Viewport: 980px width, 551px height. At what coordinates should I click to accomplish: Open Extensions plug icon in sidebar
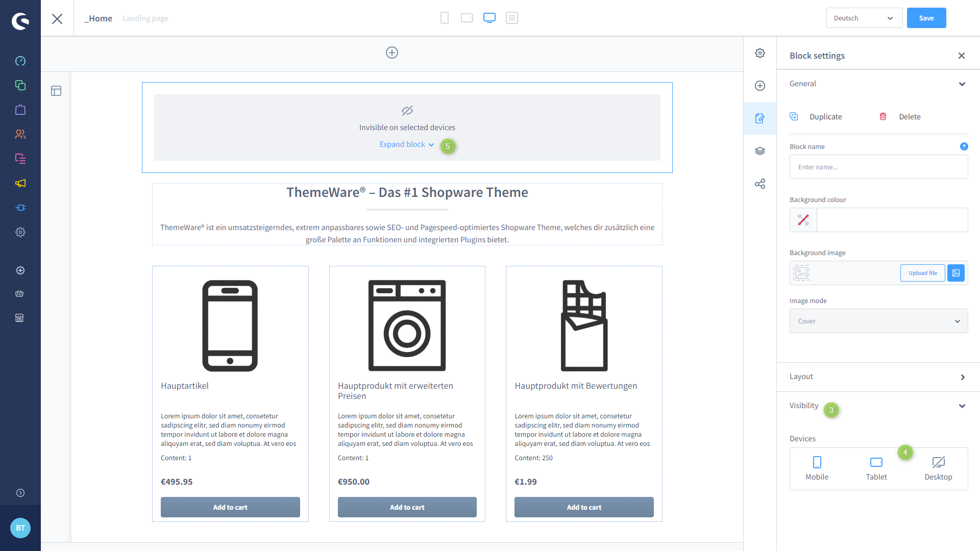(x=20, y=208)
